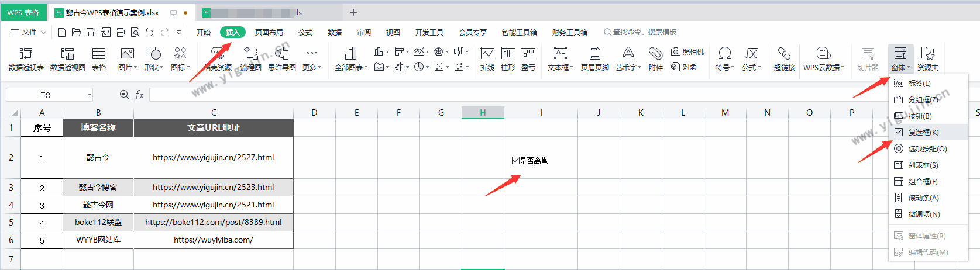This screenshot has height=270, width=980.
Task: Open the 数据 data tab
Action: [335, 32]
